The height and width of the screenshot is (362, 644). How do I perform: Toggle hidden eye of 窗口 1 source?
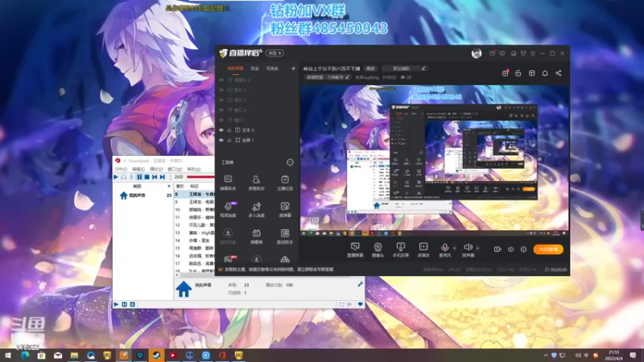(x=221, y=120)
